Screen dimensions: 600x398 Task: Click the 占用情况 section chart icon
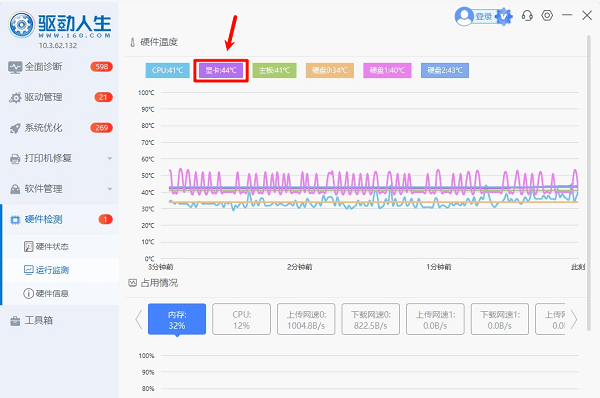point(132,283)
